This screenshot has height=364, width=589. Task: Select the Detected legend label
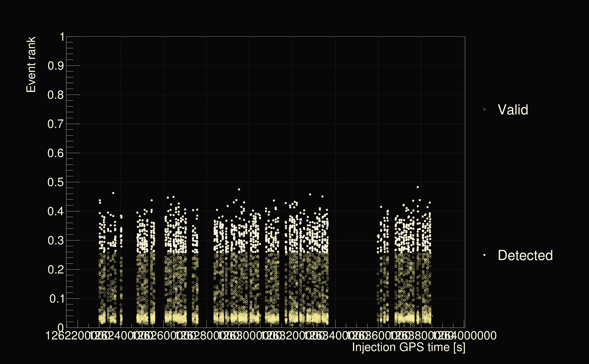tap(525, 255)
